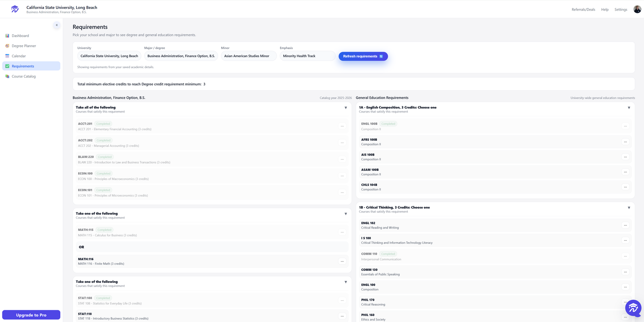Collapse the sidebar with the chevron icon
644x322 pixels.
coord(57,25)
